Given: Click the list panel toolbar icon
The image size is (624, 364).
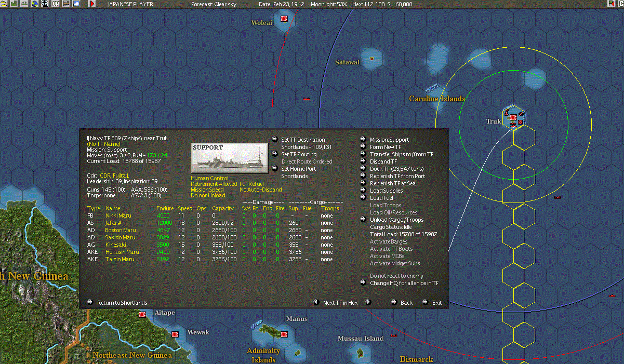Looking at the screenshot, I should pos(65,4).
